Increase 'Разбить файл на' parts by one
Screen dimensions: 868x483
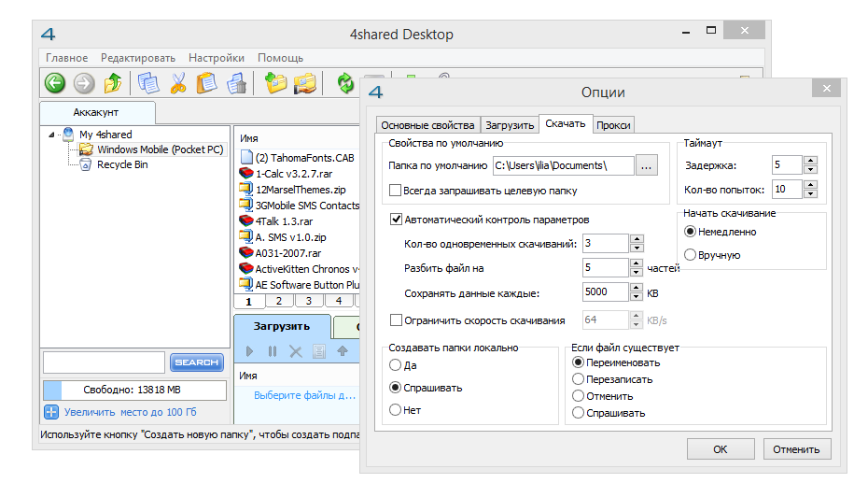[x=637, y=263]
